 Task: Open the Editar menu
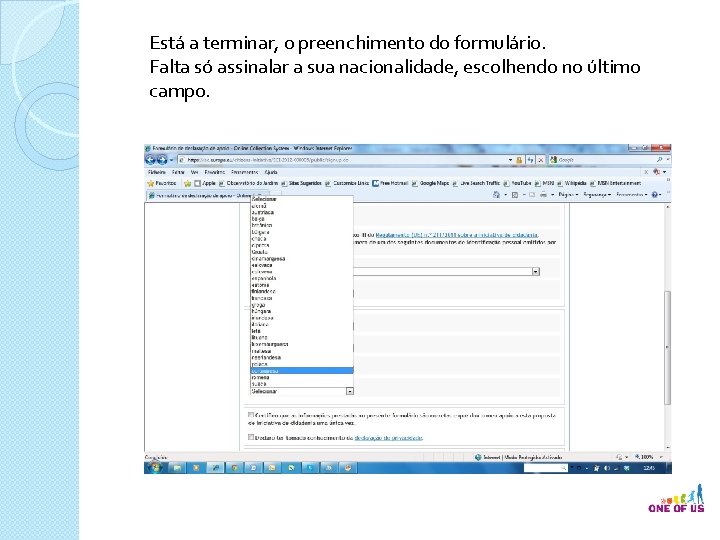[178, 172]
